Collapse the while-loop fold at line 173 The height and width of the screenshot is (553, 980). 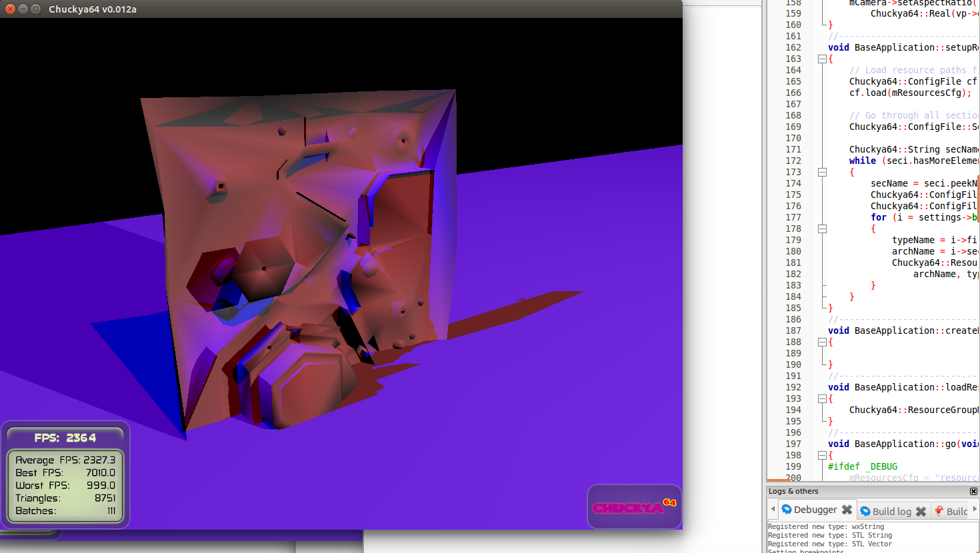pyautogui.click(x=823, y=173)
